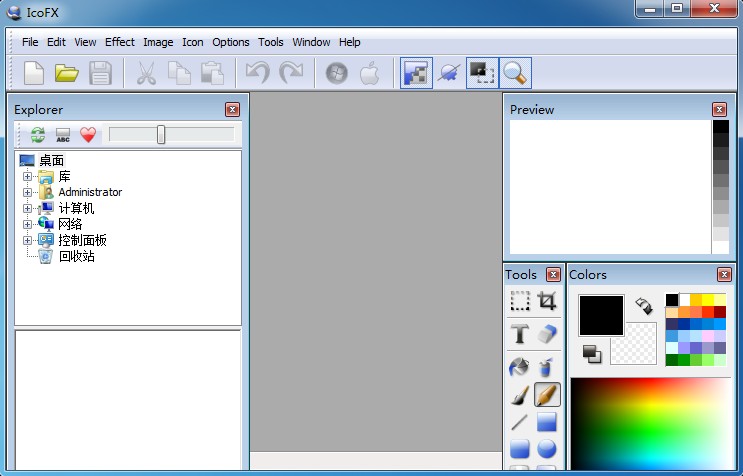Open the Help menu
743x476 pixels.
click(x=350, y=42)
